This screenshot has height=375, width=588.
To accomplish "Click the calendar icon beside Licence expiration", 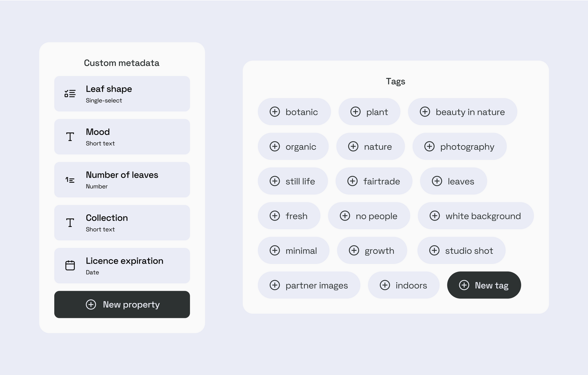I will [70, 265].
